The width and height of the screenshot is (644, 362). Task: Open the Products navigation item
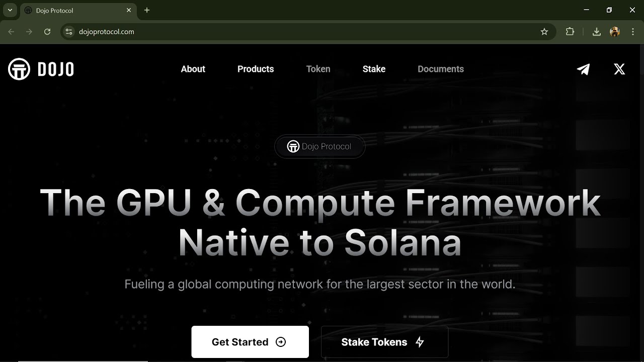coord(256,69)
